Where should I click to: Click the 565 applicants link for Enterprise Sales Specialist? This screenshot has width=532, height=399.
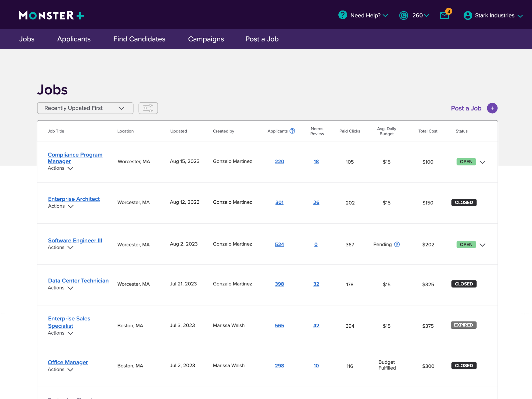279,326
